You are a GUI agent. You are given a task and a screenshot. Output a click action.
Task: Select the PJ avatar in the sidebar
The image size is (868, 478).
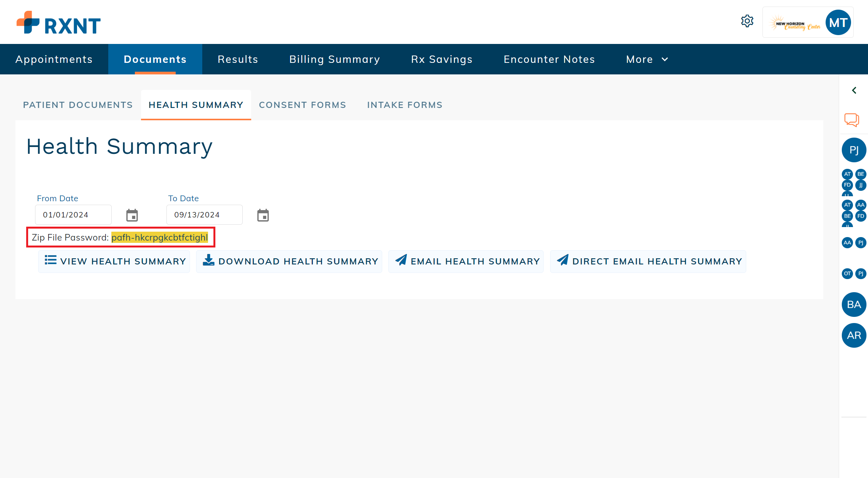(854, 150)
